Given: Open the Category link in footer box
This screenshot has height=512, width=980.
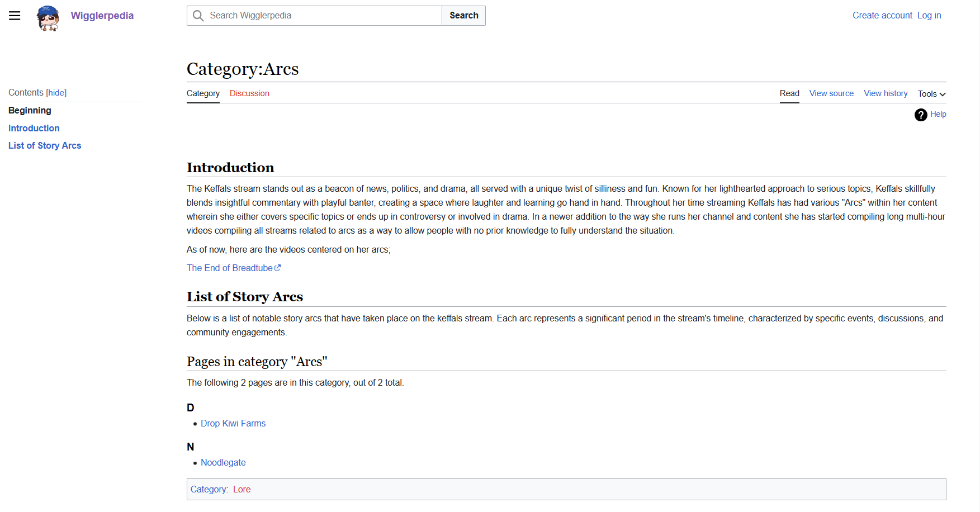Looking at the screenshot, I should (208, 490).
